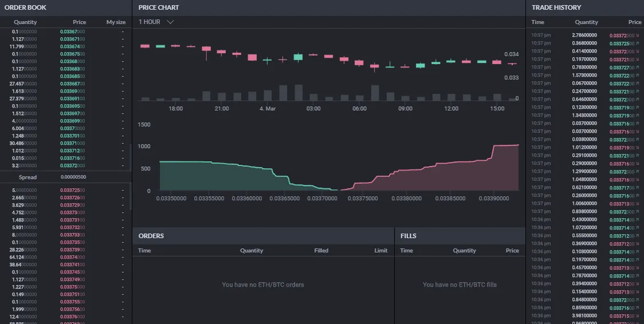The width and height of the screenshot is (644, 324).
Task: Click the Price column header in FILLS panel
Action: click(512, 251)
